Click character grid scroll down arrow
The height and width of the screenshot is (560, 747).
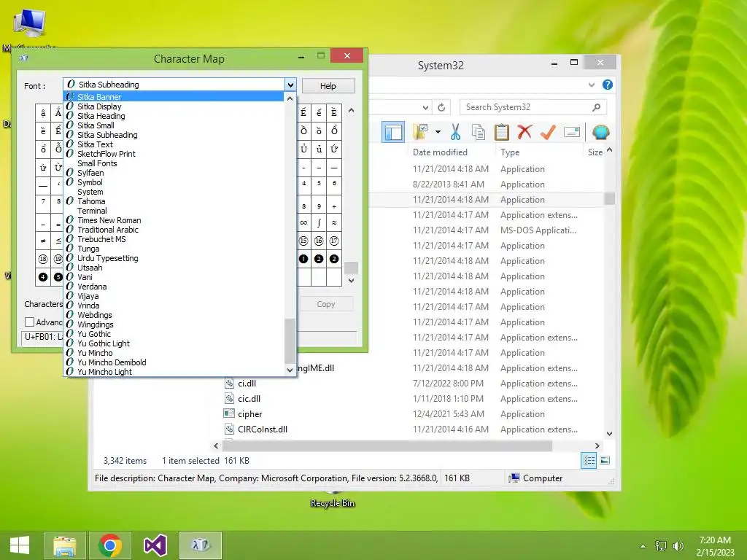(351, 281)
